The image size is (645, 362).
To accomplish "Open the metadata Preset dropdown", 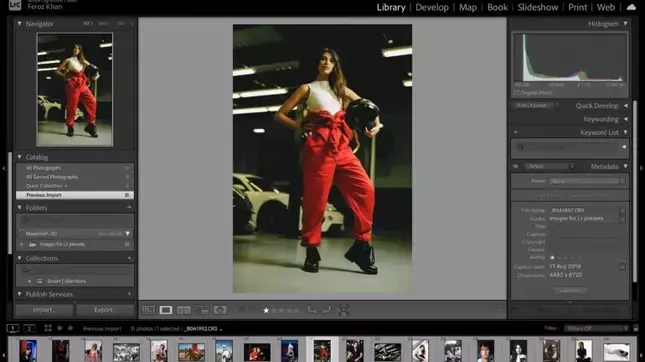I will point(587,181).
